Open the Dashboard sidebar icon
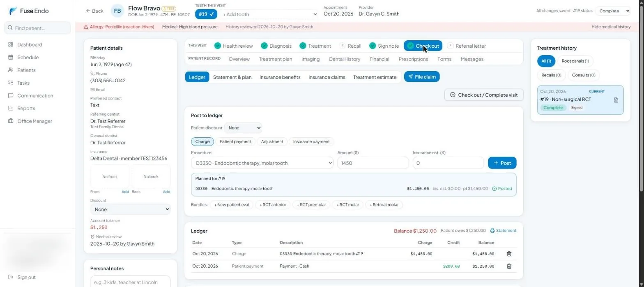The image size is (644, 287). tap(11, 44)
